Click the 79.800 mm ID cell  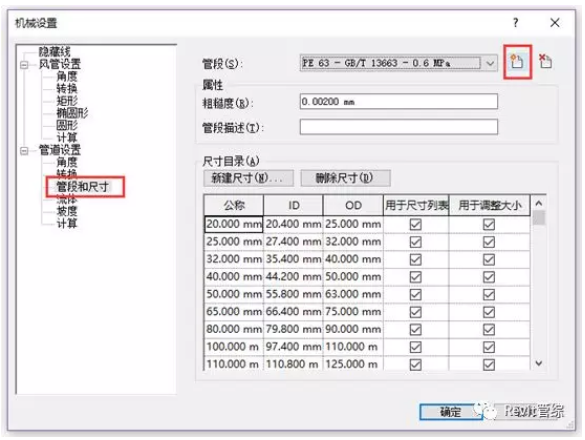294,330
